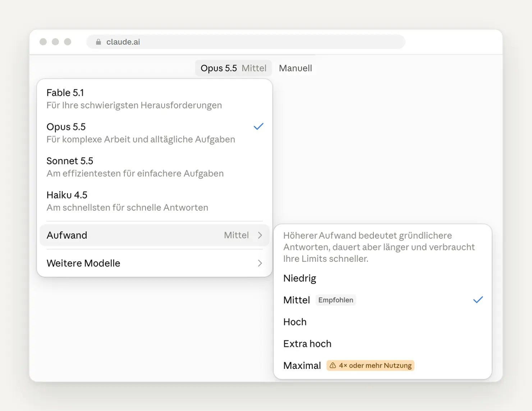Click the grey Mittel value in the Aufwand row
The image size is (532, 411).
(x=236, y=235)
